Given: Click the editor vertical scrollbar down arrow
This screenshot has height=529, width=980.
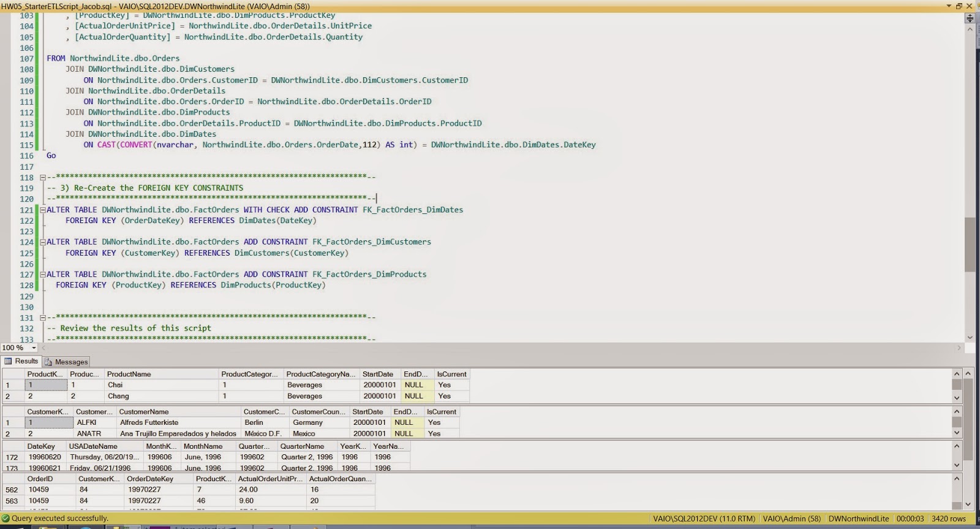Looking at the screenshot, I should coord(970,337).
